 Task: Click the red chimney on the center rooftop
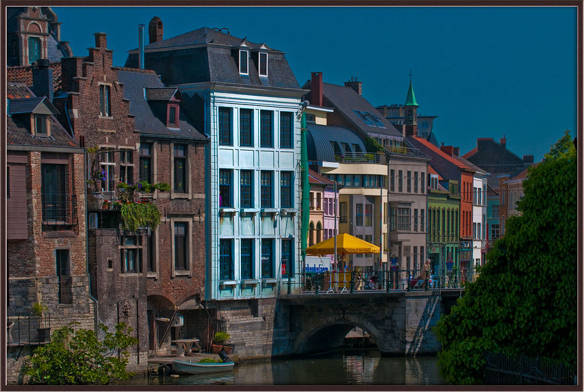point(316,88)
